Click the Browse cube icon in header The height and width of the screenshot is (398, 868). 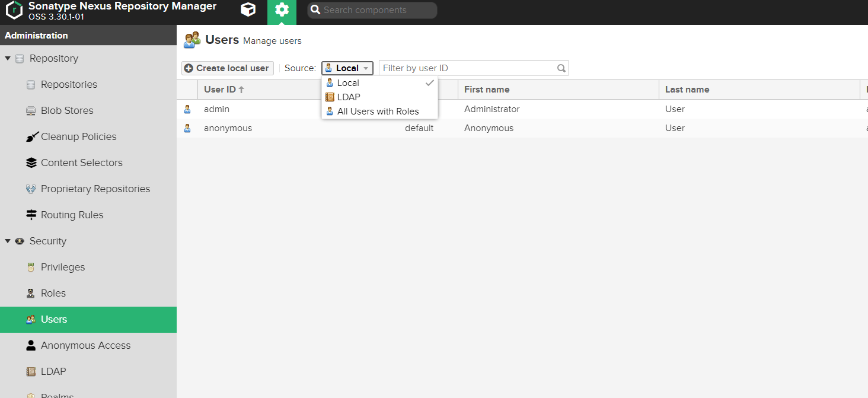248,10
